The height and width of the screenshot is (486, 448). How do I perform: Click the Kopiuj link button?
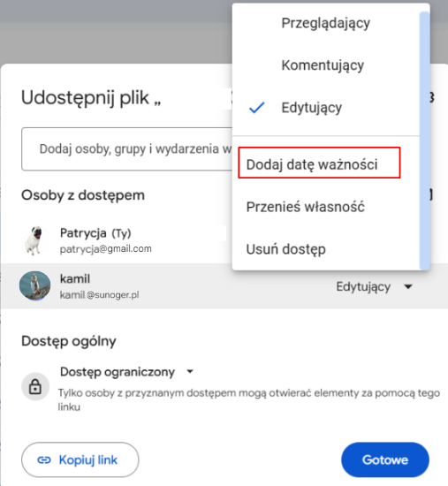coord(80,459)
